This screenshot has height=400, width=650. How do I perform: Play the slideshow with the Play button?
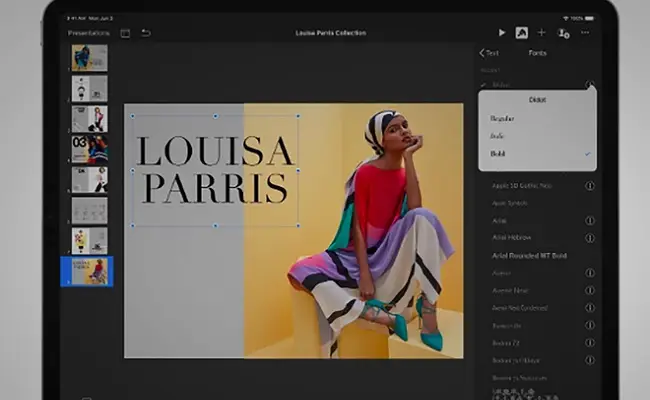pos(500,33)
